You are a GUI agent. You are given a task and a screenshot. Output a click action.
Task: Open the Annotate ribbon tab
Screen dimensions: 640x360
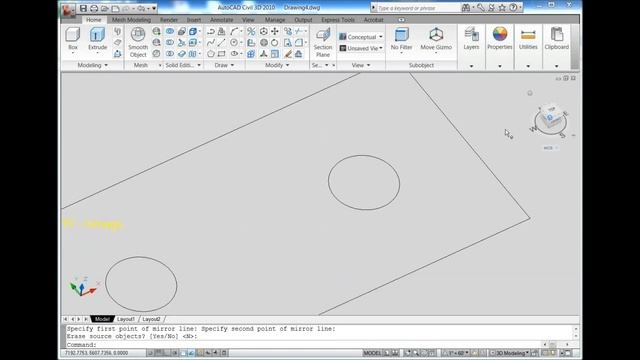point(222,20)
